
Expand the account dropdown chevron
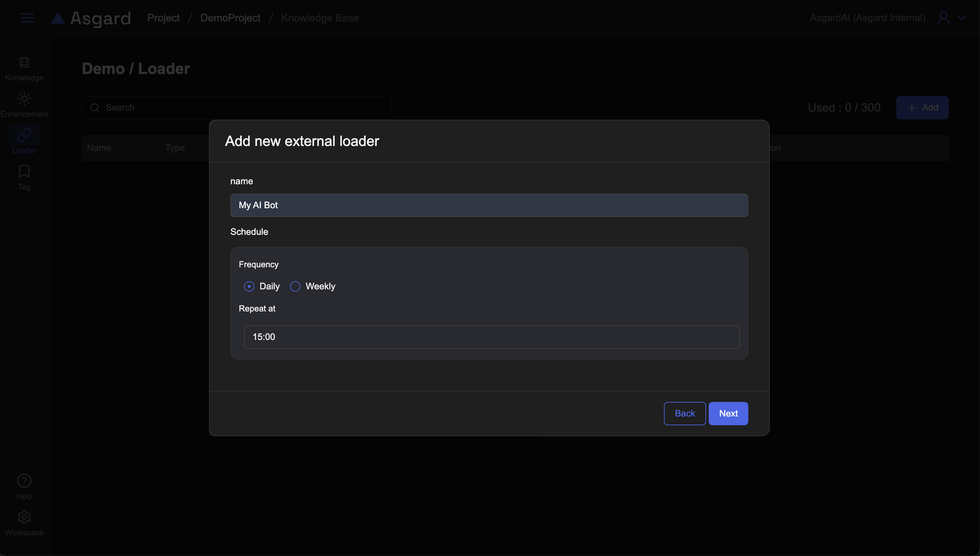coord(962,18)
